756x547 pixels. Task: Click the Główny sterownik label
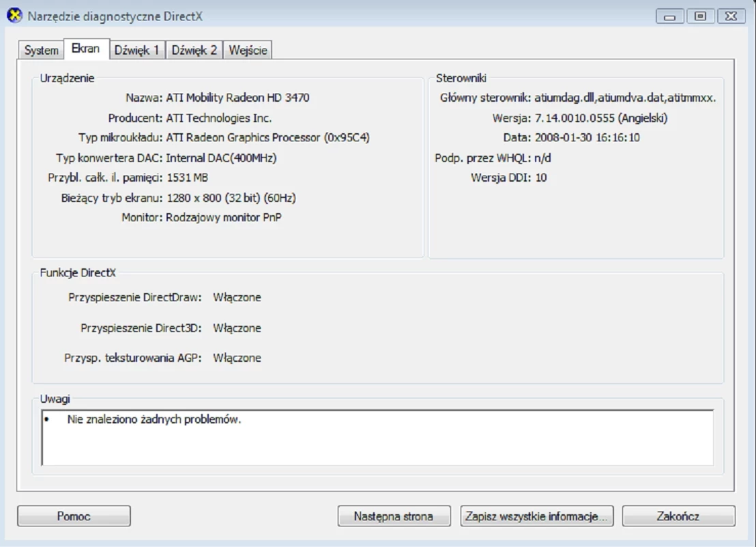pyautogui.click(x=486, y=98)
